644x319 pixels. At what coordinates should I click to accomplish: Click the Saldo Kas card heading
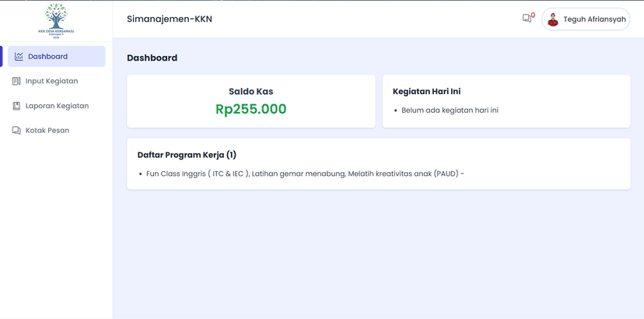250,92
